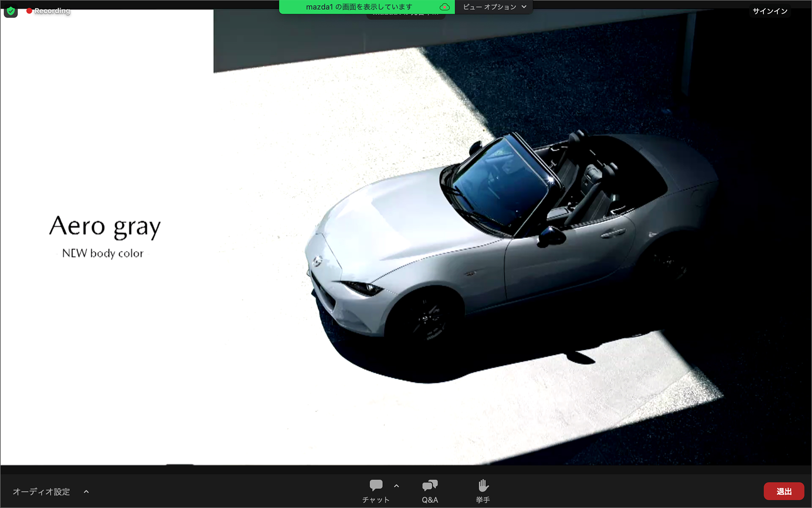Click the Aero gray title in shared slide

coord(105,226)
